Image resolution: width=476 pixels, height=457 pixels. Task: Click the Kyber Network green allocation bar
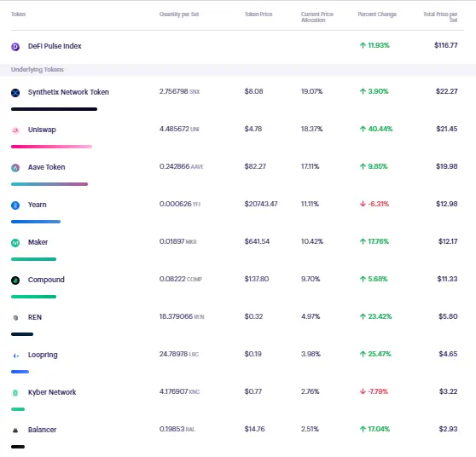[18, 409]
